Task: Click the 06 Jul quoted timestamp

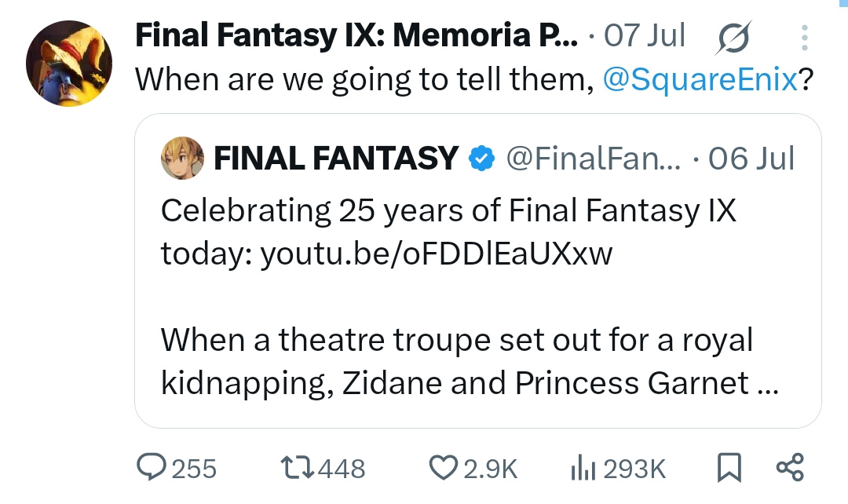Action: click(751, 159)
